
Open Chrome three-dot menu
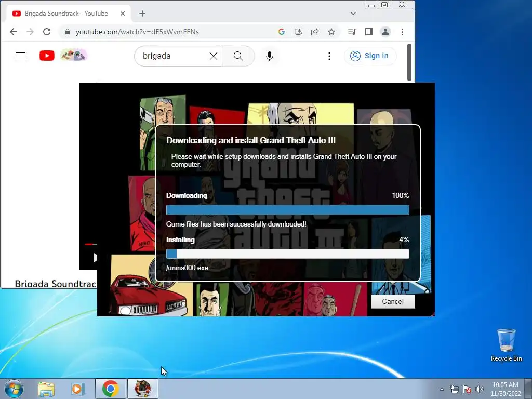pyautogui.click(x=403, y=32)
